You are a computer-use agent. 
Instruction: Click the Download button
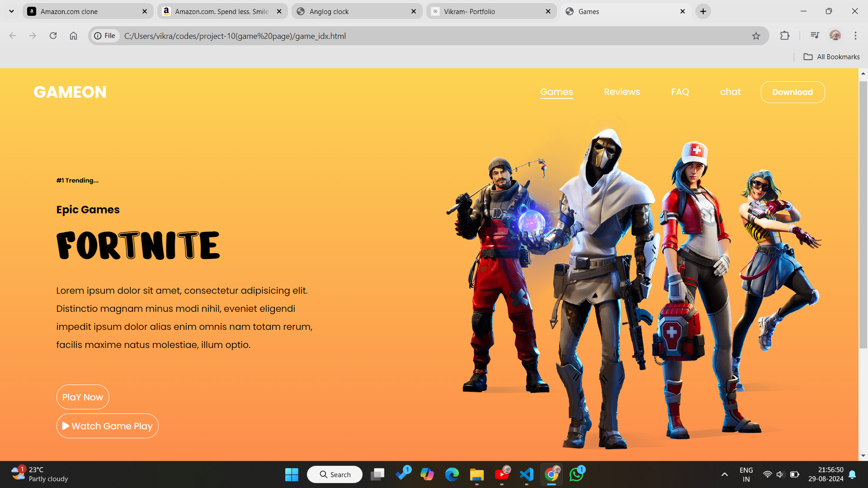click(793, 92)
